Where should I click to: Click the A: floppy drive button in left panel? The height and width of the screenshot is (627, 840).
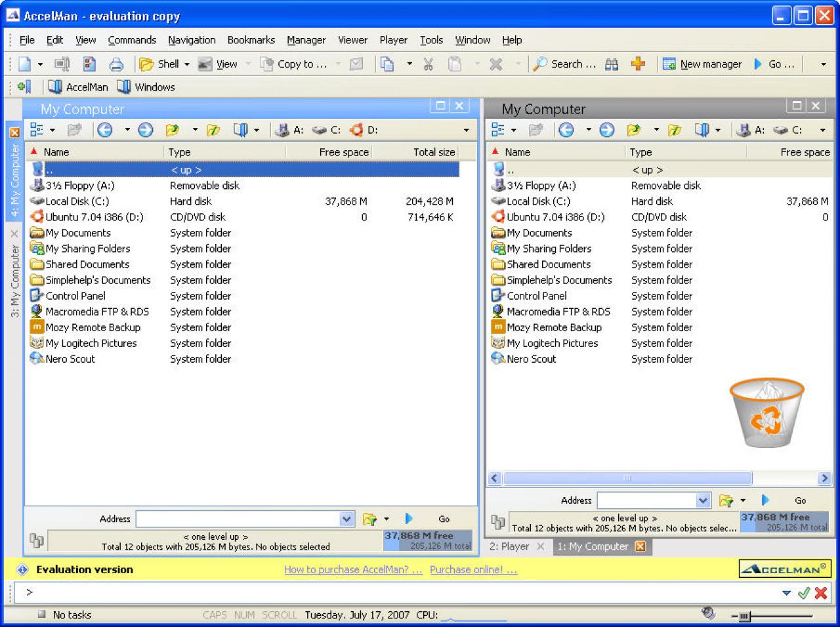pyautogui.click(x=289, y=130)
